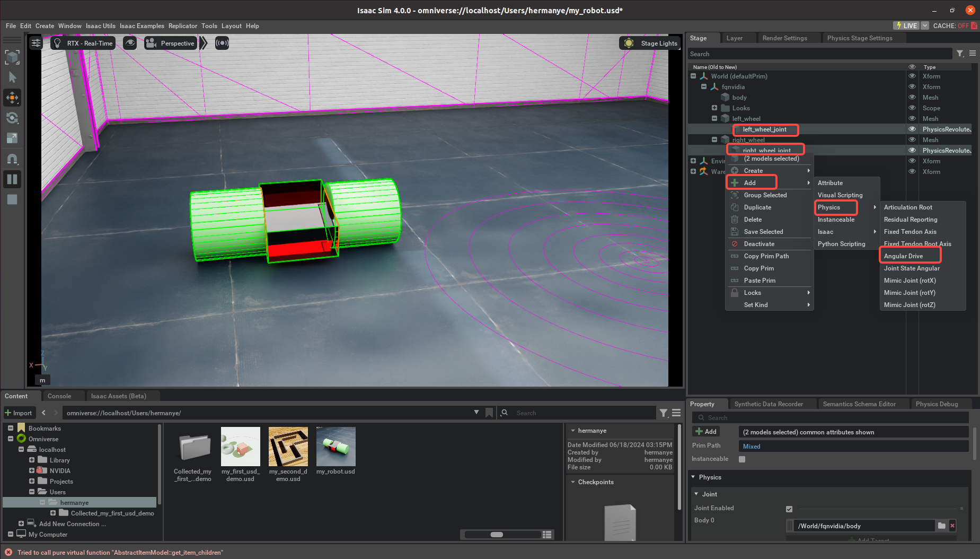Open Stage Lights menu in viewport
This screenshot has width=980, height=559.
649,43
